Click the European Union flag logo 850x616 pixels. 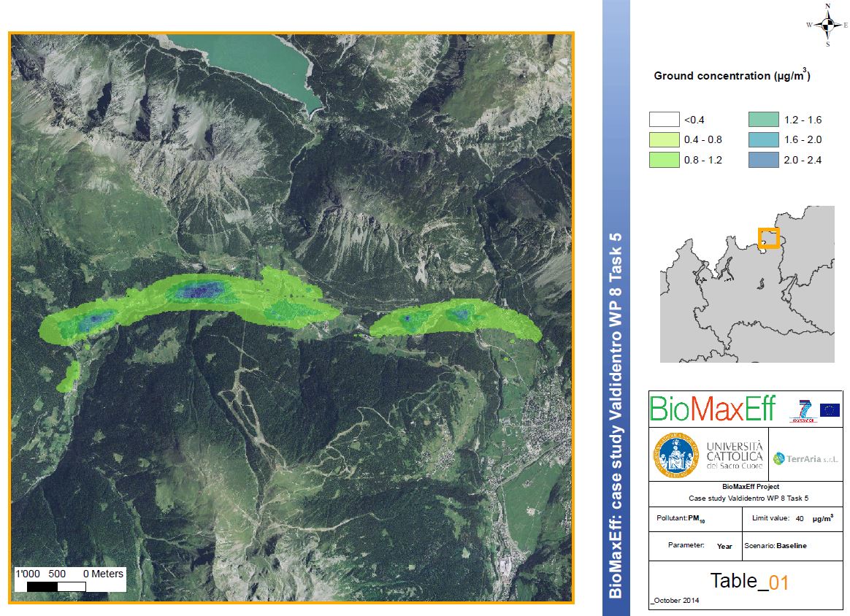[x=830, y=410]
